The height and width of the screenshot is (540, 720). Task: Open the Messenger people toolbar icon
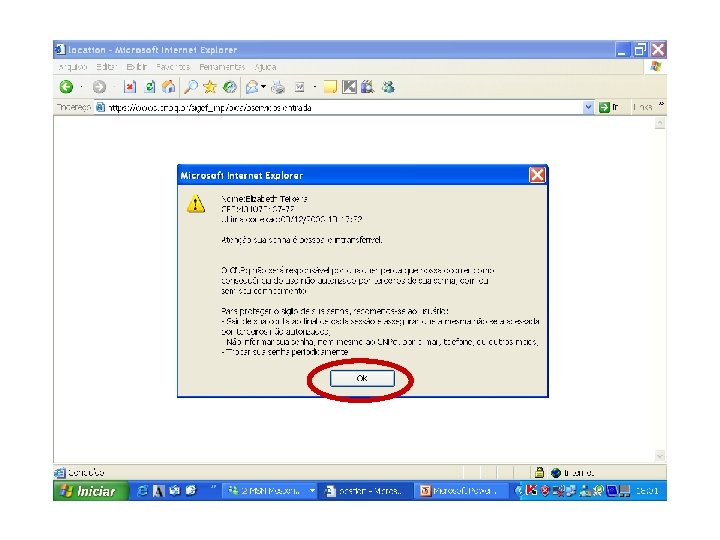pyautogui.click(x=388, y=87)
